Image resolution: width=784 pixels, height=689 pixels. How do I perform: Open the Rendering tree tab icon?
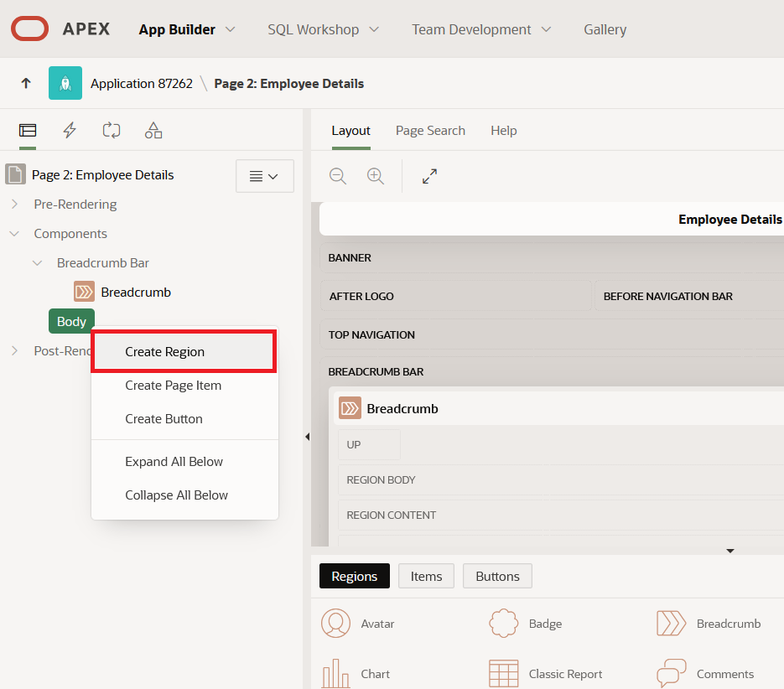[x=28, y=131]
